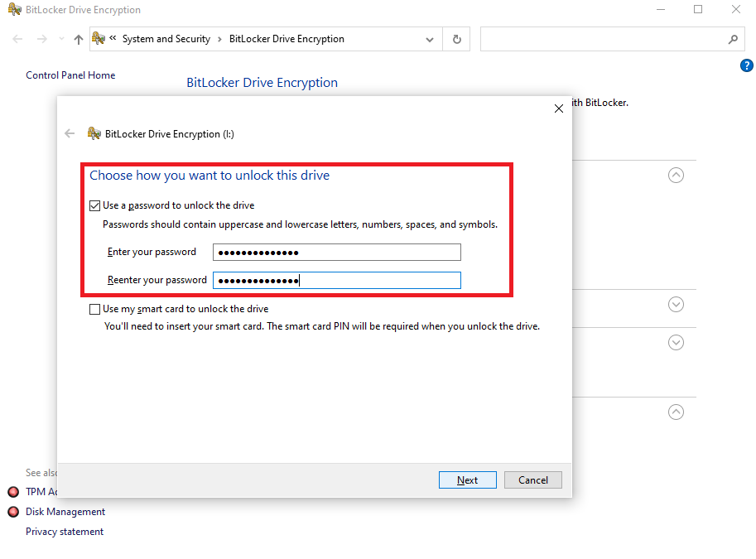Image resolution: width=756 pixels, height=559 pixels.
Task: Uncheck Use a password to unlock the drive
Action: coord(95,205)
